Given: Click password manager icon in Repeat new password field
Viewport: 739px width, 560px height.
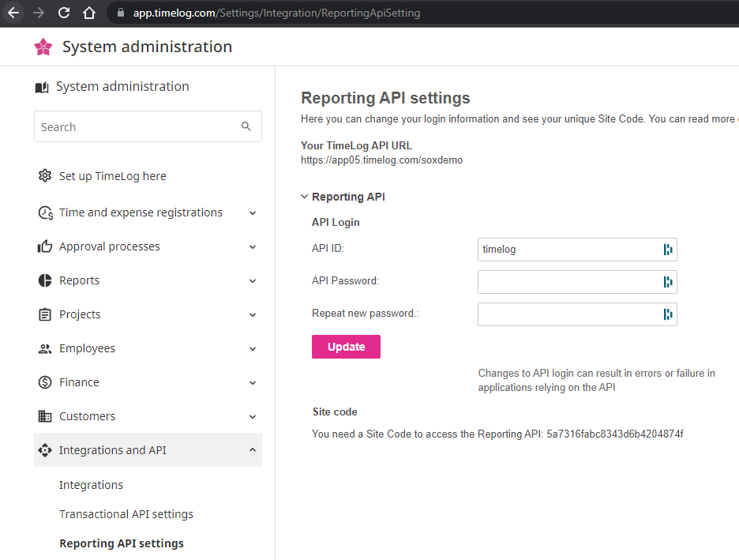Looking at the screenshot, I should point(668,314).
